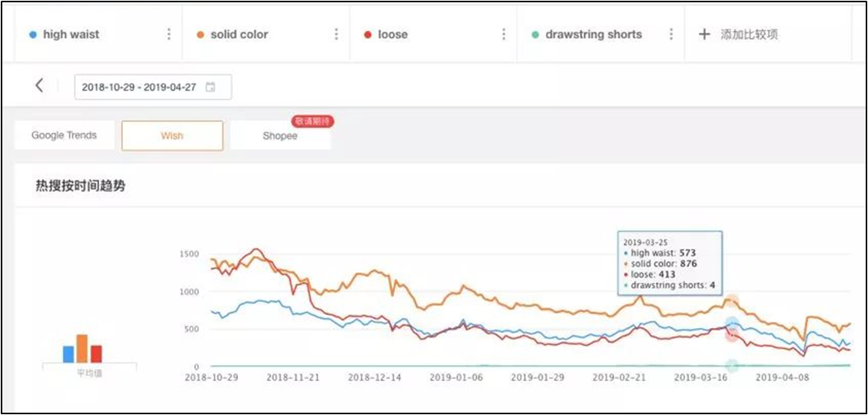Viewport: 868px width, 415px height.
Task: Switch to Google Trends tab
Action: 65,135
